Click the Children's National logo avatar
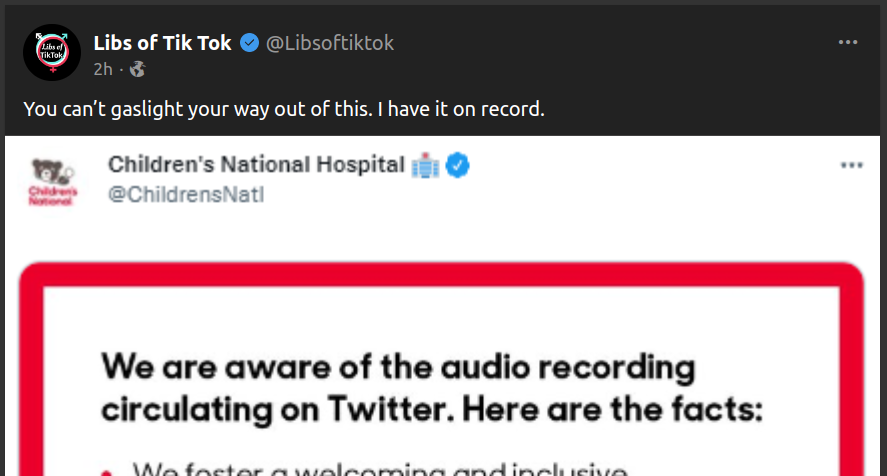The image size is (887, 476). pyautogui.click(x=51, y=181)
